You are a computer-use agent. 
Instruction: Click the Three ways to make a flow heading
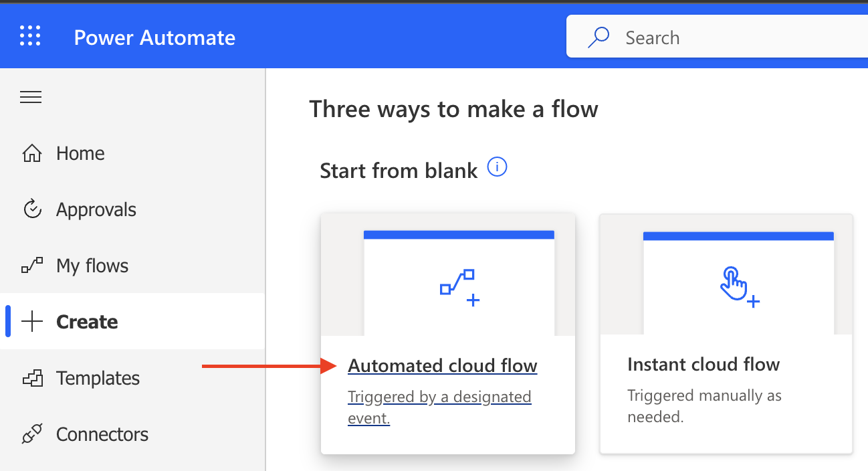pos(454,109)
